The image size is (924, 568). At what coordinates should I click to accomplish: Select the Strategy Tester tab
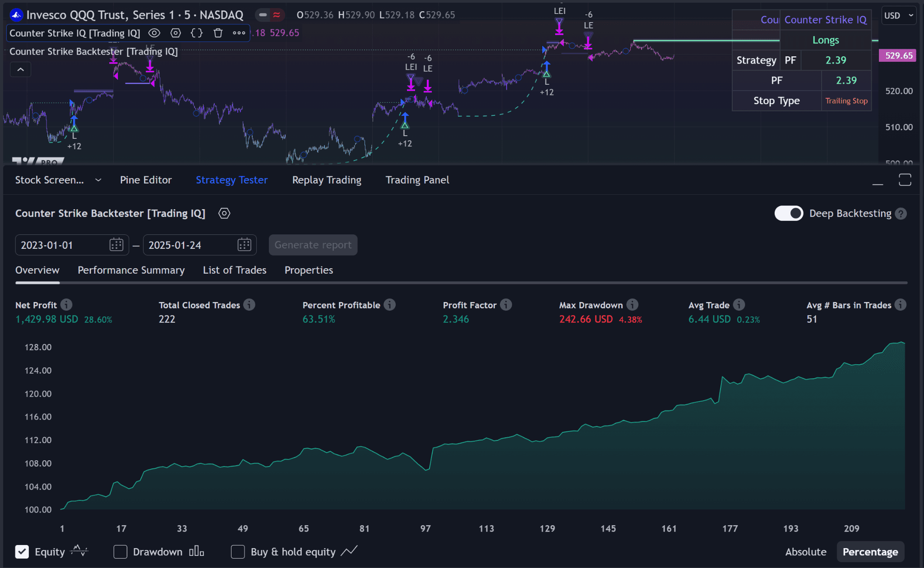tap(231, 180)
